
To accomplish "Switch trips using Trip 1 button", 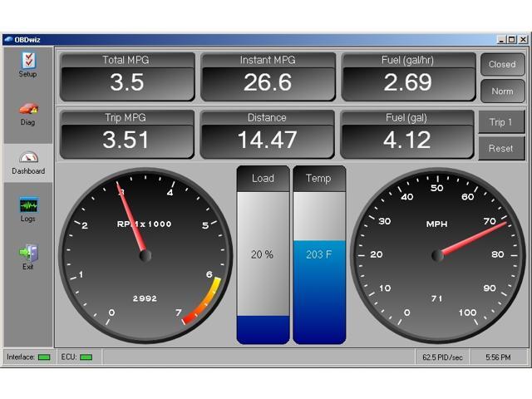I will coord(500,122).
